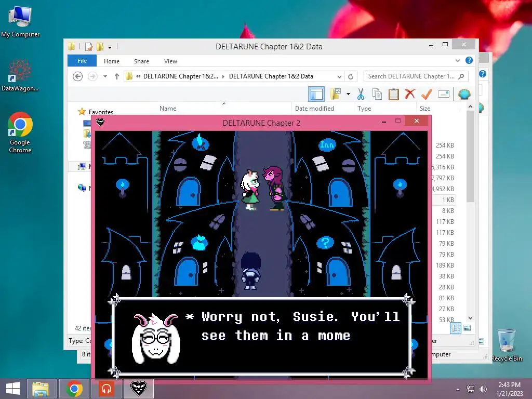Screen dimensions: 532x399
Task: Click the Rename toolbar icon
Action: pyautogui.click(x=444, y=94)
